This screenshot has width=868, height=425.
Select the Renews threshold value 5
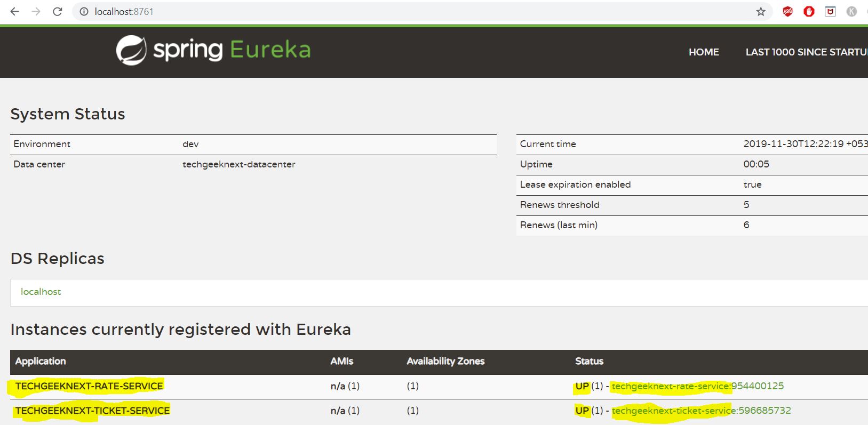(x=746, y=205)
